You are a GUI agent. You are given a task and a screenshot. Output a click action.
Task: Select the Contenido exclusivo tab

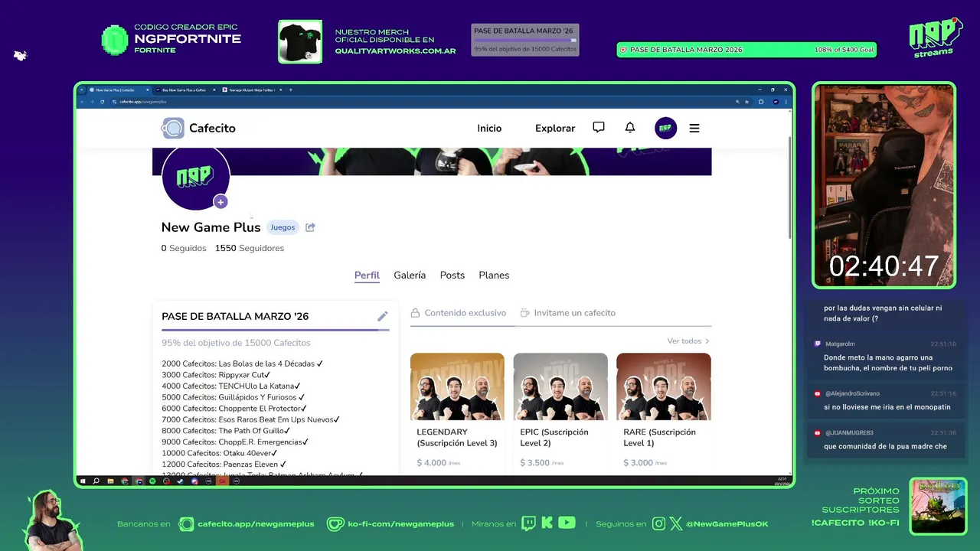pyautogui.click(x=459, y=313)
